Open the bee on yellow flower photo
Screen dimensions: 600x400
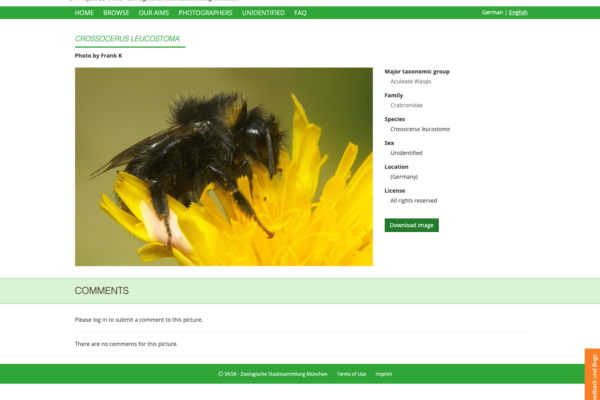(x=224, y=167)
